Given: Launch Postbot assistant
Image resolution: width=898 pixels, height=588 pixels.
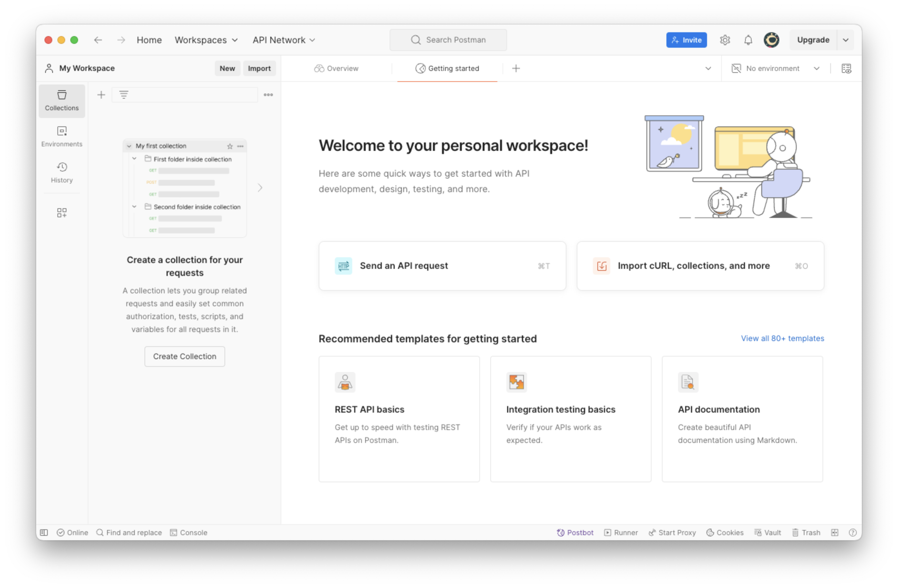Looking at the screenshot, I should coord(575,532).
